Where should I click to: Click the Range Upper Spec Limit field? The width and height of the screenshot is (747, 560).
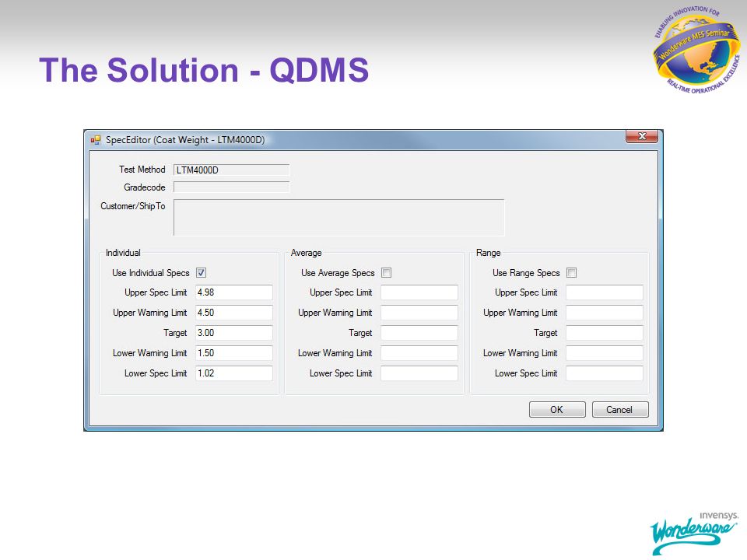tap(605, 292)
